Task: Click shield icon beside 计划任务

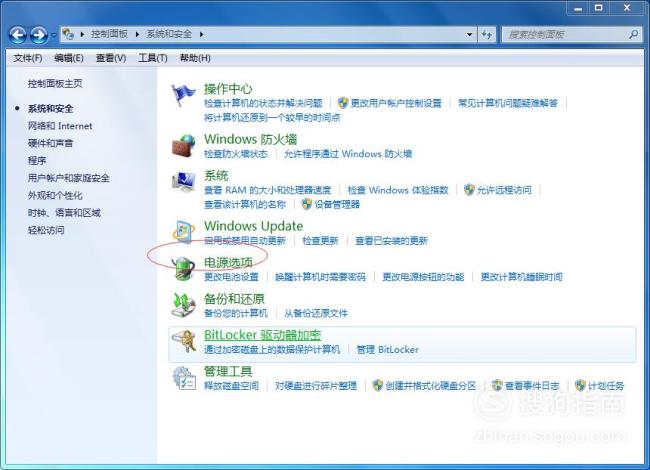Action: coord(580,385)
